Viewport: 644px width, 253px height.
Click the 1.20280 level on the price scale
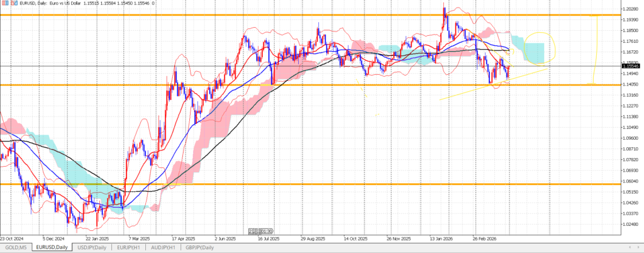631,9
